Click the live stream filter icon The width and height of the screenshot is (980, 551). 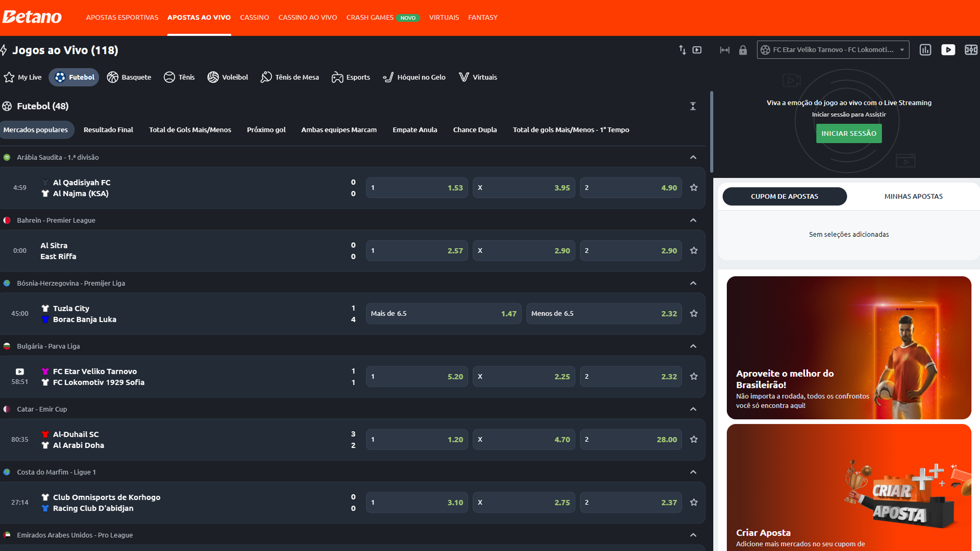coord(697,49)
